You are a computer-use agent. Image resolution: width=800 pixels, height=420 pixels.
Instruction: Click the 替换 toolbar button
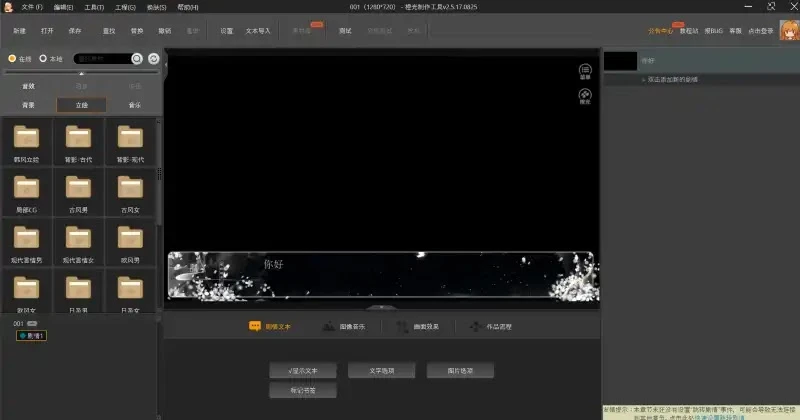(x=137, y=31)
